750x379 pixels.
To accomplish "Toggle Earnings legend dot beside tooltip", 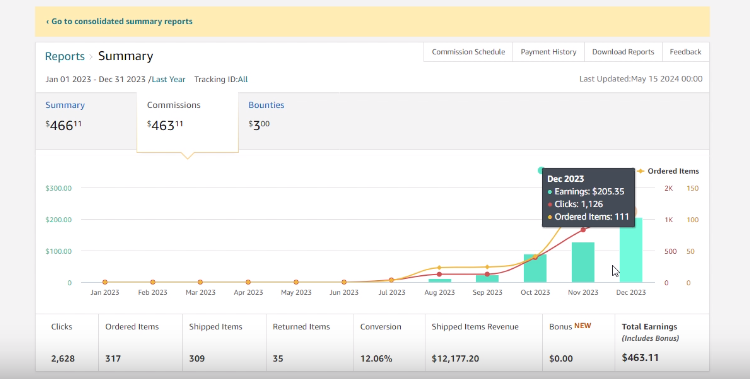I will (541, 170).
